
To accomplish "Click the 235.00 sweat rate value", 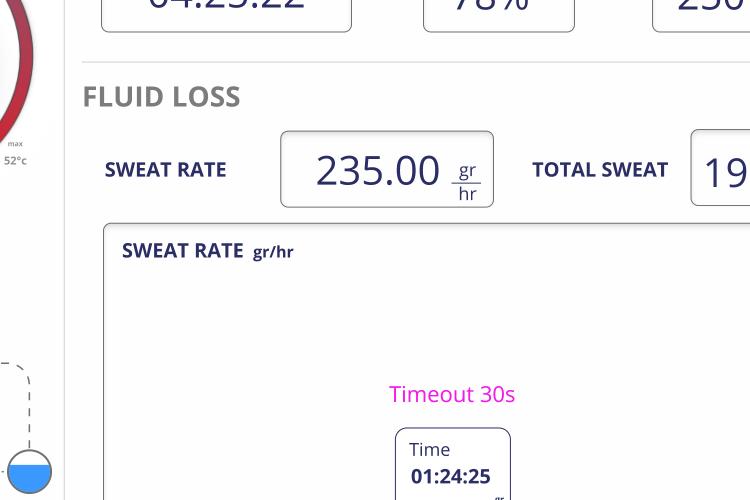I will point(377,171).
